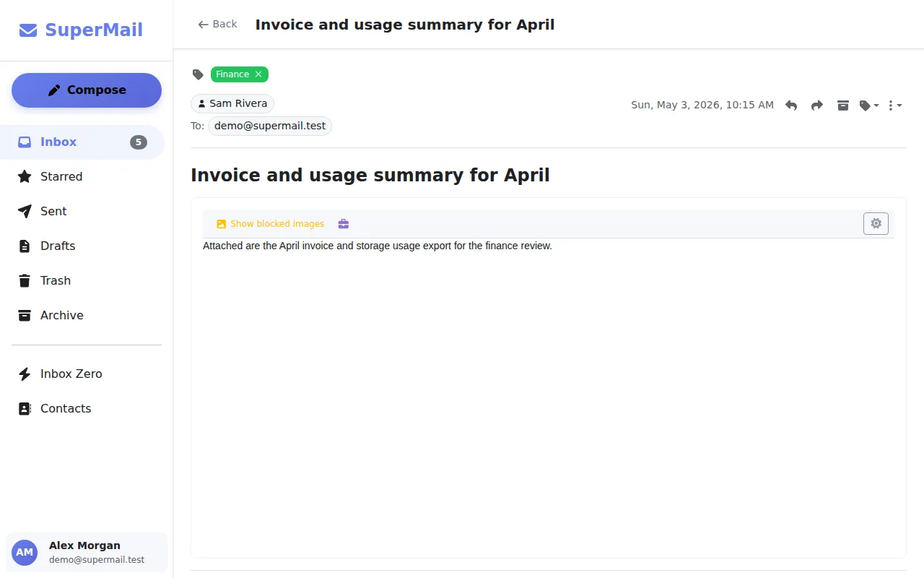Screen dimensions: 924x578
Task: Click the purple briefcase icon
Action: pos(344,224)
